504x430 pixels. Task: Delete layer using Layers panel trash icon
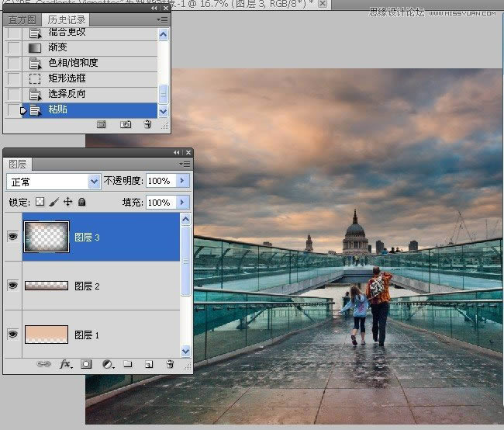[x=169, y=363]
